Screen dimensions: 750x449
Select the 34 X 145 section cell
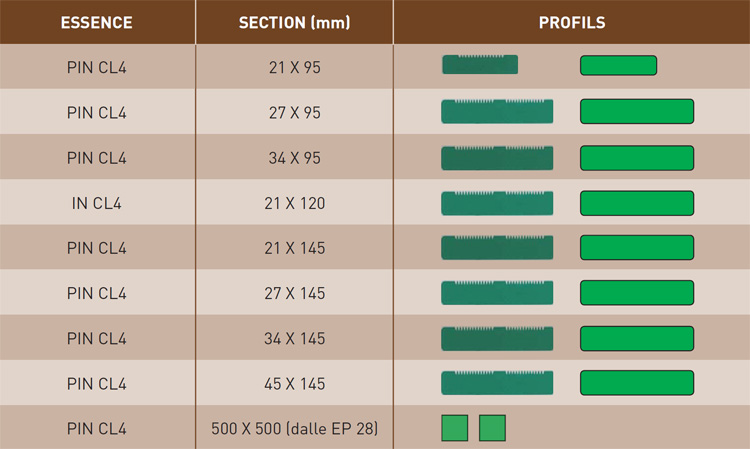click(x=295, y=339)
